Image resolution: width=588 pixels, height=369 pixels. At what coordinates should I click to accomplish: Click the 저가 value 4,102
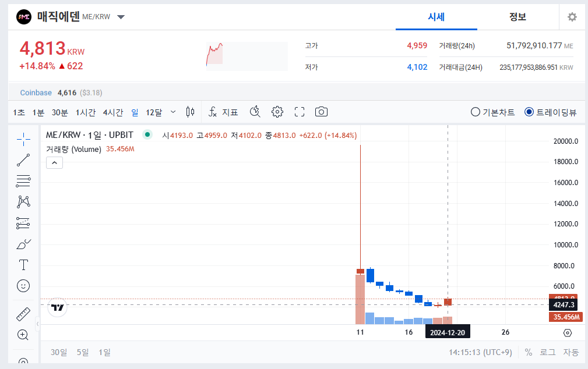(x=417, y=67)
